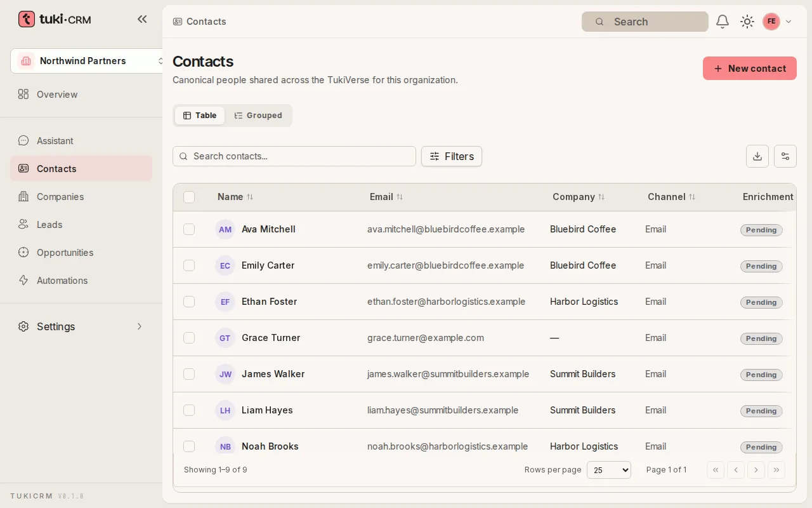This screenshot has height=508, width=812.
Task: Open column view options icon button
Action: [x=785, y=156]
